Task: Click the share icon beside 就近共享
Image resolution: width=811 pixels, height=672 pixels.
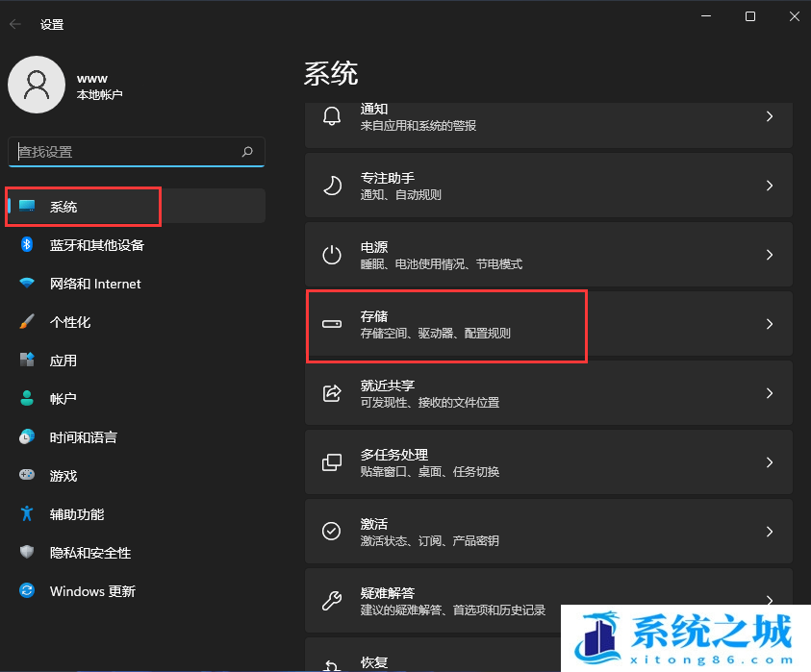Action: click(x=332, y=392)
